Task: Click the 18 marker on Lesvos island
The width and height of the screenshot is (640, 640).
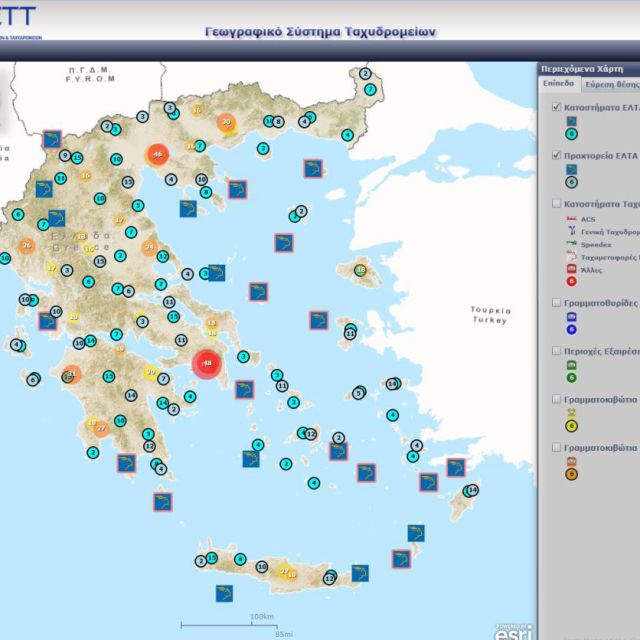Action: coord(361,270)
